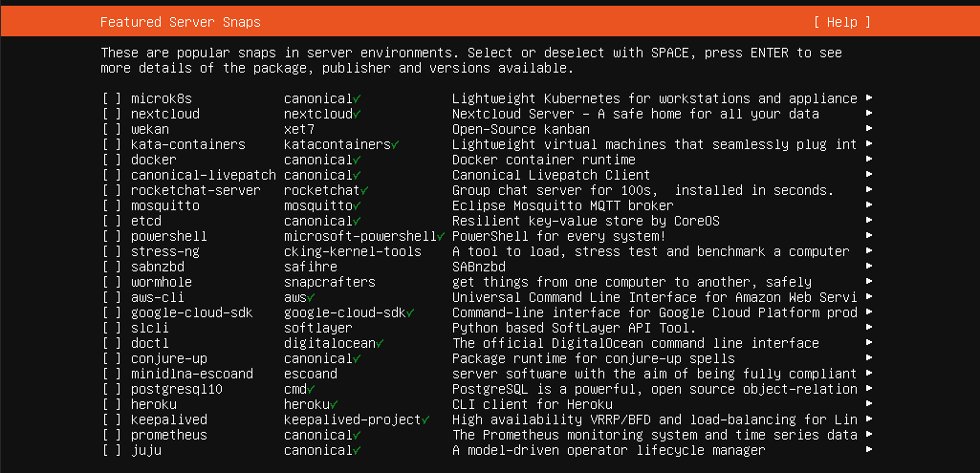This screenshot has width=980, height=473.
Task: Click the stress-ng description text
Action: pos(650,251)
